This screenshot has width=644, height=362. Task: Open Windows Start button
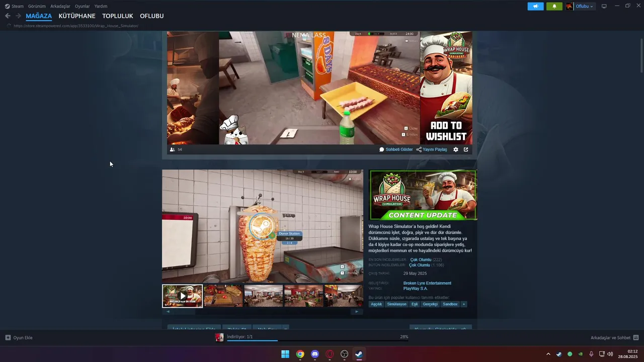(285, 354)
